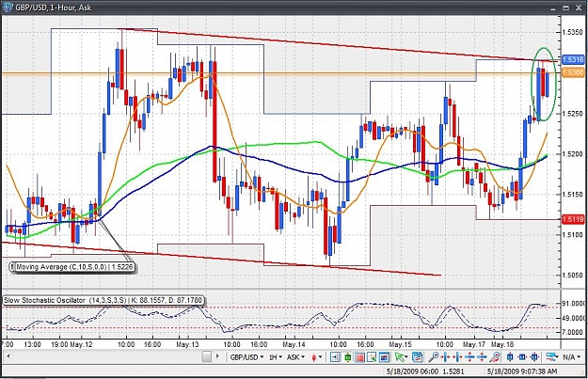Click the second blue vertical scale icon
Viewport: 588px width, 379px height.
click(x=482, y=356)
